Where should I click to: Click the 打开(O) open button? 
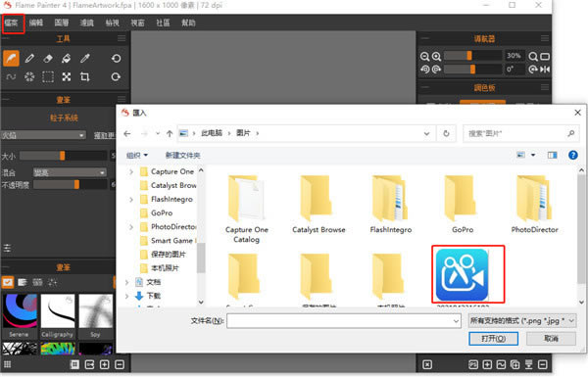[494, 339]
